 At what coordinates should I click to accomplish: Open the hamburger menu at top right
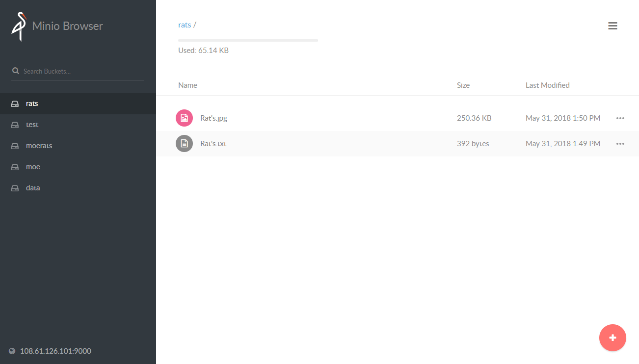click(x=612, y=26)
